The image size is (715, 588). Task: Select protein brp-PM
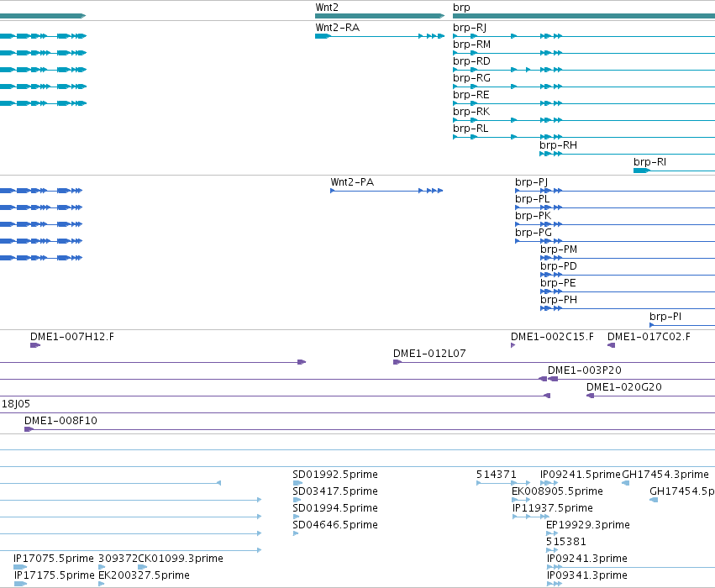(559, 249)
